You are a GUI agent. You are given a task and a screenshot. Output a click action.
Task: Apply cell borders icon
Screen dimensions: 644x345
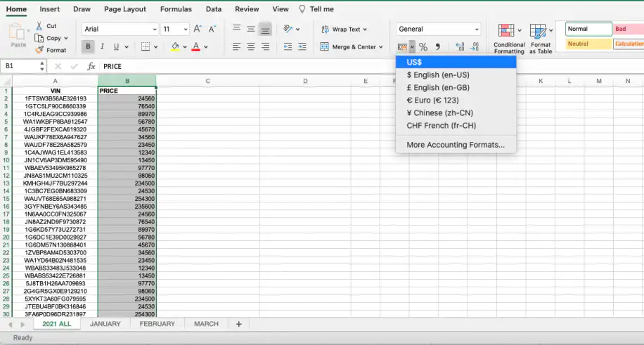pos(146,47)
